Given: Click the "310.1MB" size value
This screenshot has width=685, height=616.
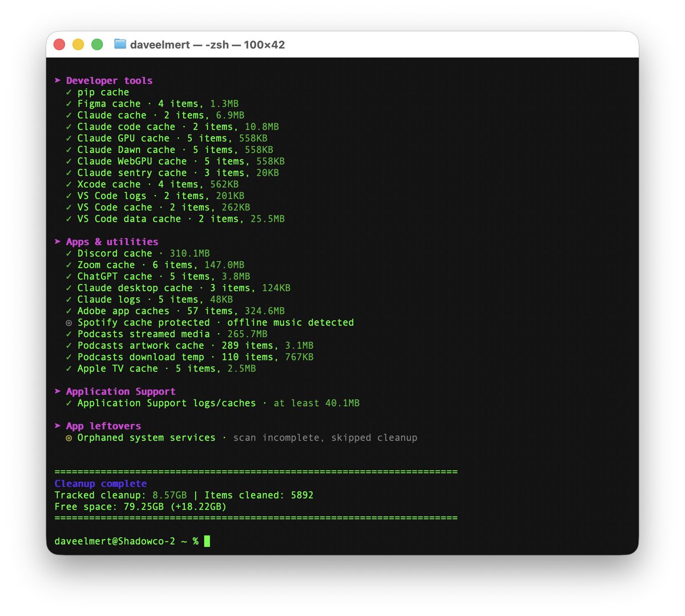Looking at the screenshot, I should [190, 253].
